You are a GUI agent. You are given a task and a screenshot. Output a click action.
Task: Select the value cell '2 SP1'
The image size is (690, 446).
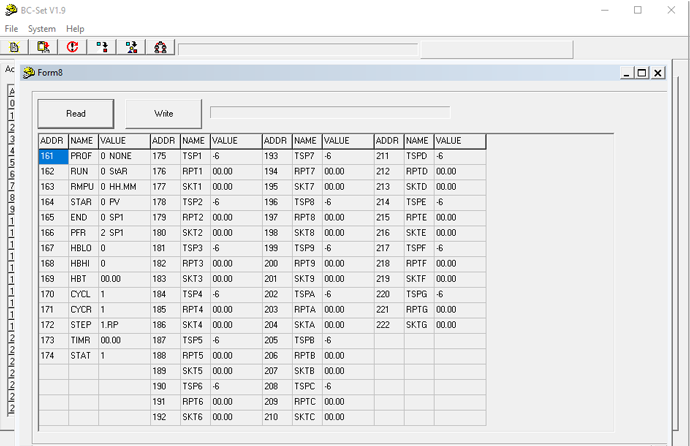click(x=124, y=233)
